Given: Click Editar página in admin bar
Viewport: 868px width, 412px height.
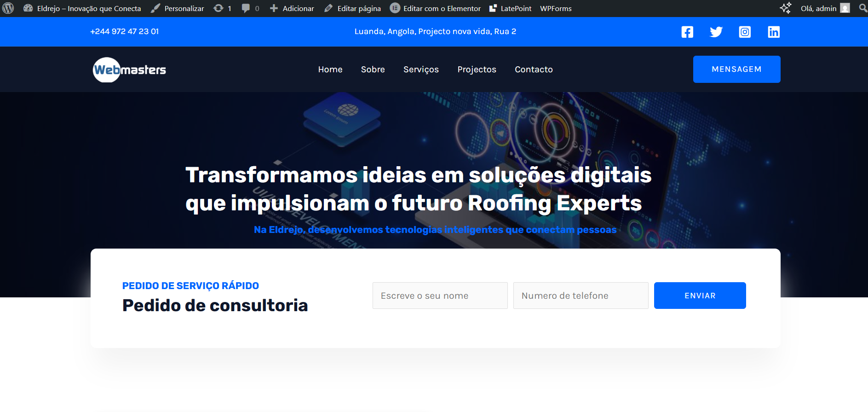Looking at the screenshot, I should (x=352, y=8).
